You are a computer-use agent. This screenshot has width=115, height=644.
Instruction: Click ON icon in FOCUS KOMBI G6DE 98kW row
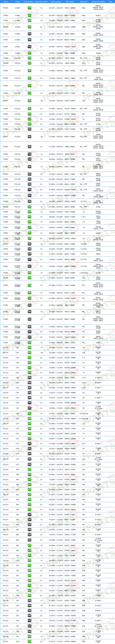pyautogui.click(x=29, y=332)
